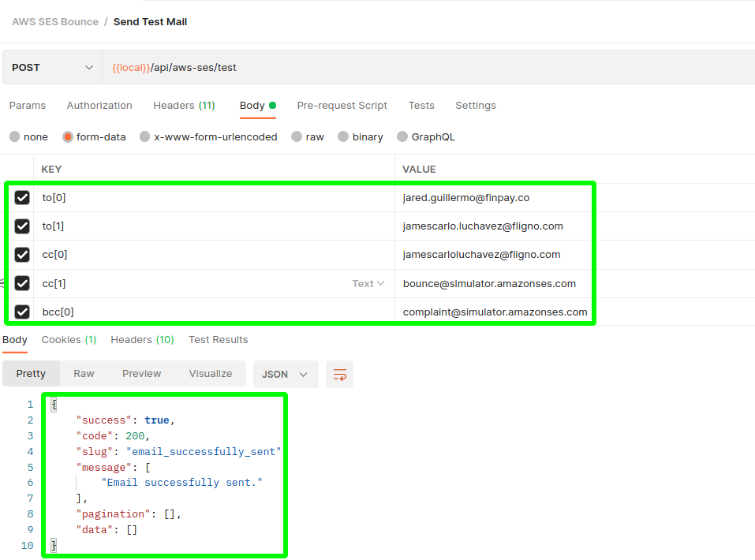
Task: Open the response Headers (10) tab
Action: pyautogui.click(x=142, y=340)
